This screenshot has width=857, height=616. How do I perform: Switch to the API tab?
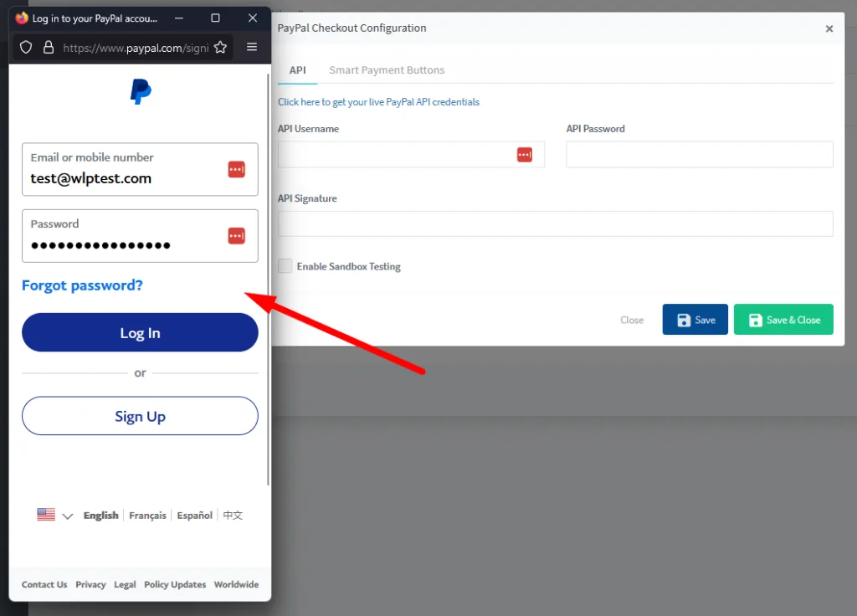coord(298,70)
